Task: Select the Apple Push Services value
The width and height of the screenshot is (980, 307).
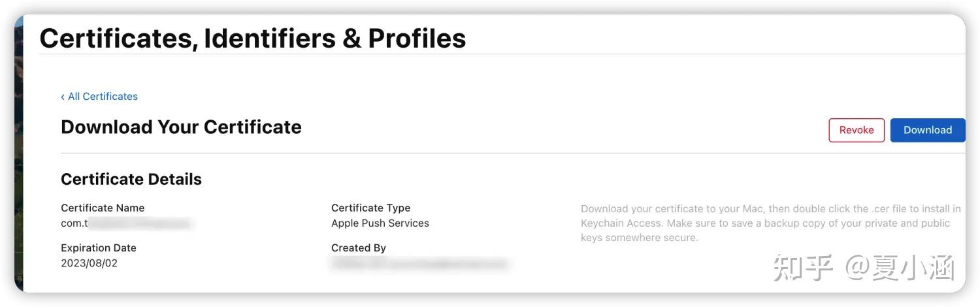Action: pyautogui.click(x=380, y=223)
